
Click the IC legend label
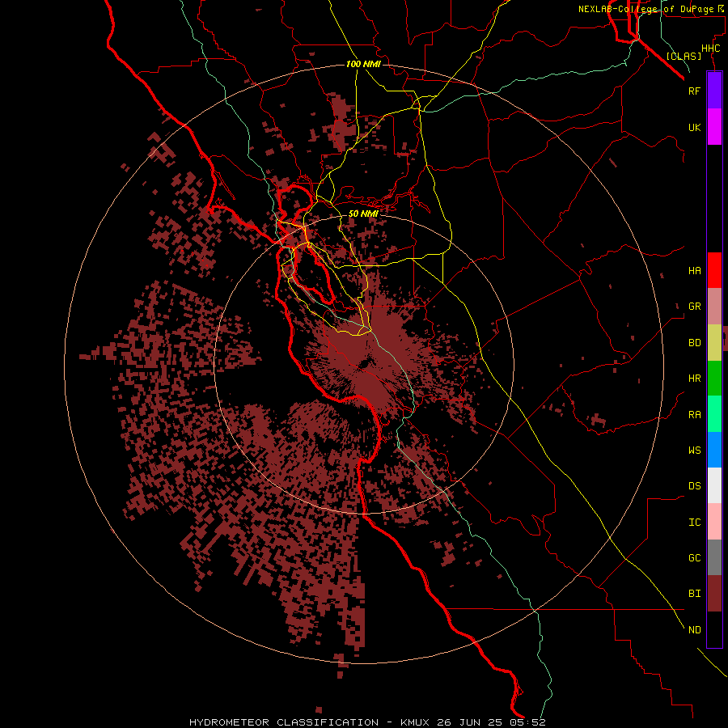[694, 522]
